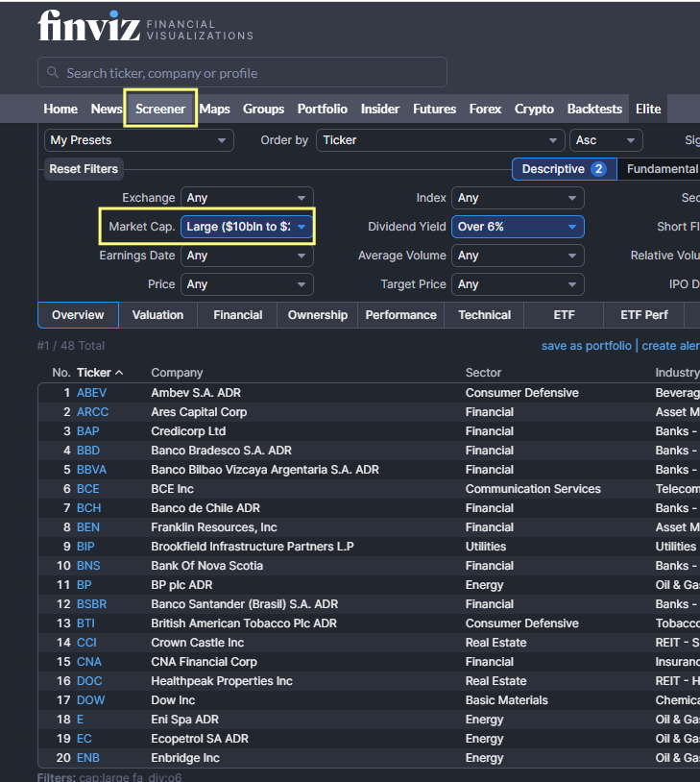Open the Elite menu item
Viewport: 700px width, 782px height.
[648, 109]
